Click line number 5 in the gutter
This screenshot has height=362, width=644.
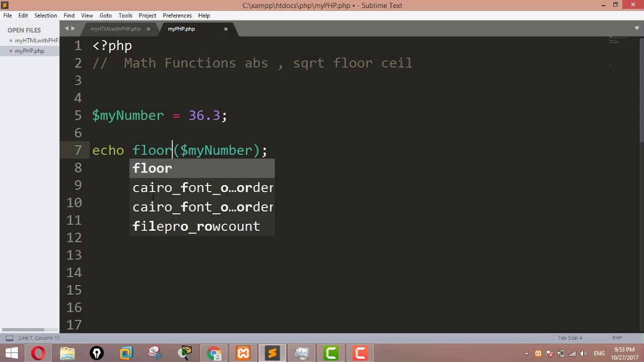coord(77,115)
